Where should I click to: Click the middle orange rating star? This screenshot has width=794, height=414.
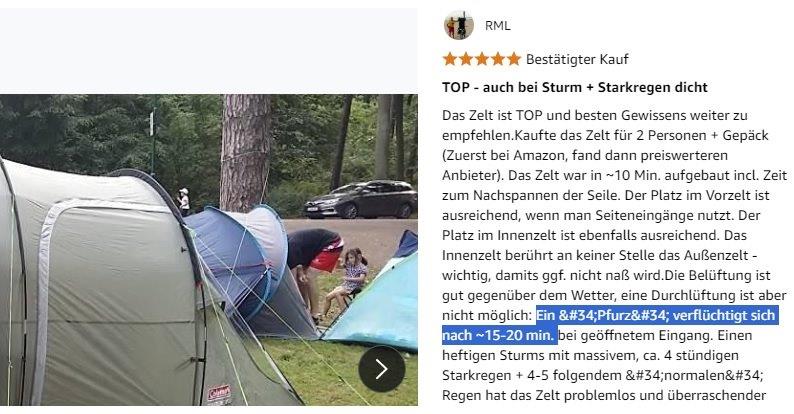[x=482, y=59]
